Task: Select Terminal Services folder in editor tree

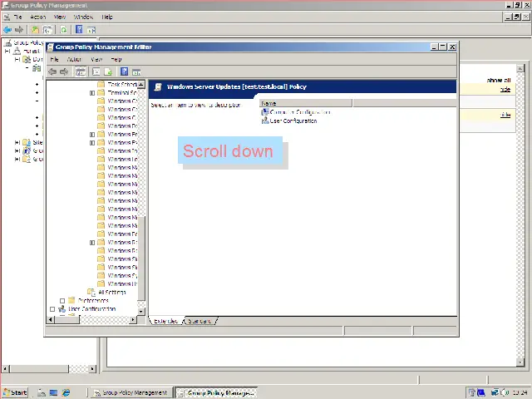Action: [x=117, y=92]
